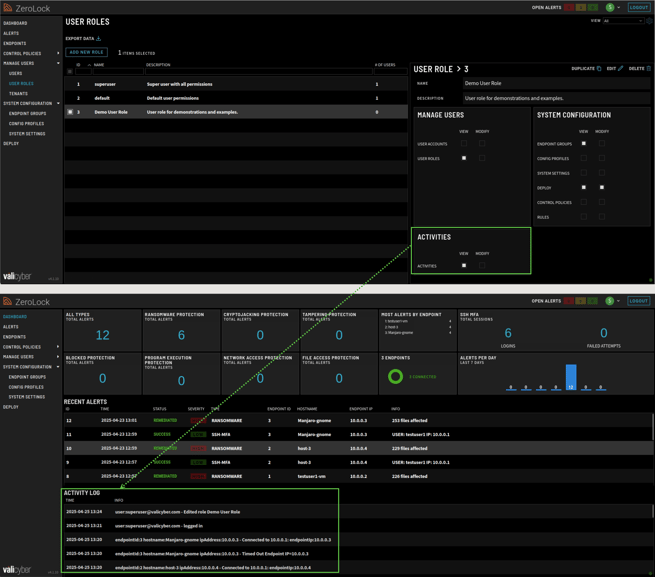Uncheck Deploy Modify permission

click(602, 187)
